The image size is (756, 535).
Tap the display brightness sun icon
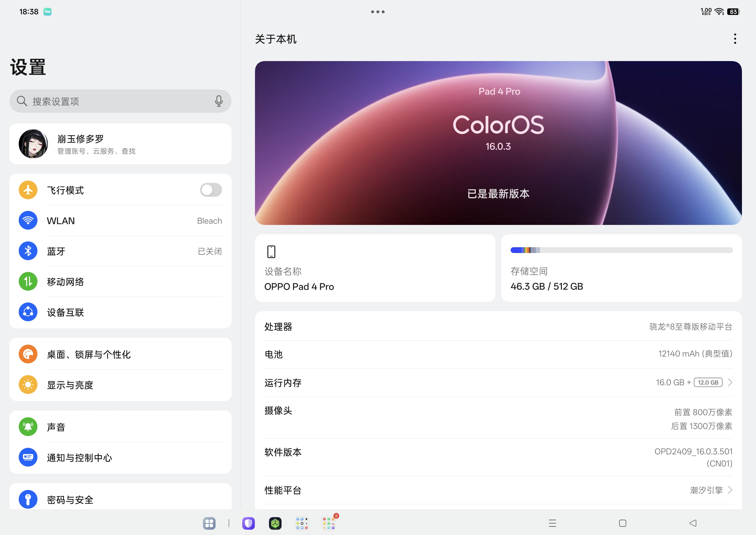28,385
